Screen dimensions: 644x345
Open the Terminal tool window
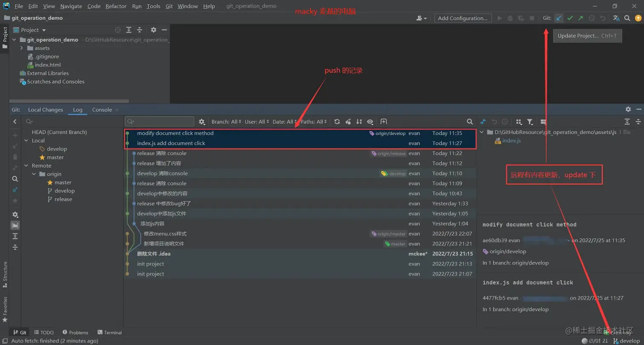click(x=109, y=332)
